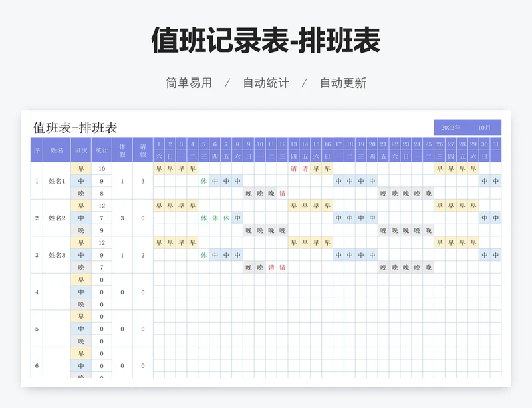Click row 6 序 number cell
Image resolution: width=532 pixels, height=408 pixels.
click(x=37, y=366)
